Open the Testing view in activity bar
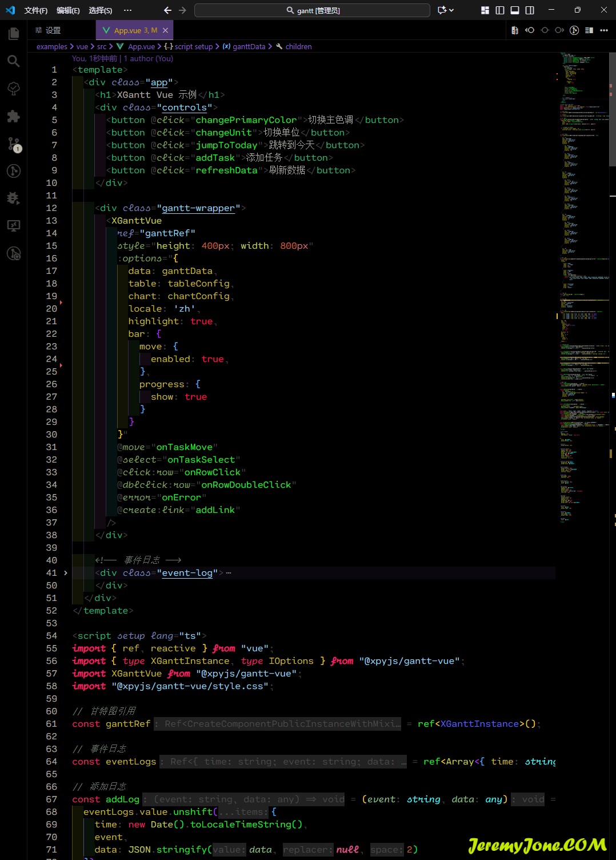This screenshot has width=616, height=860. point(14,89)
